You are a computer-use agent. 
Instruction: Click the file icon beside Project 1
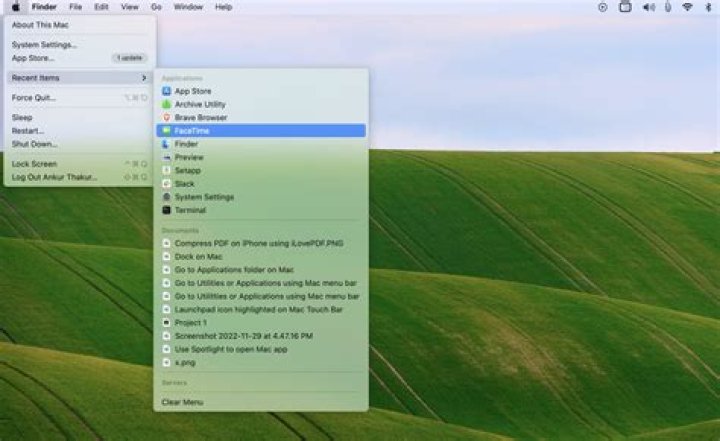coord(167,322)
